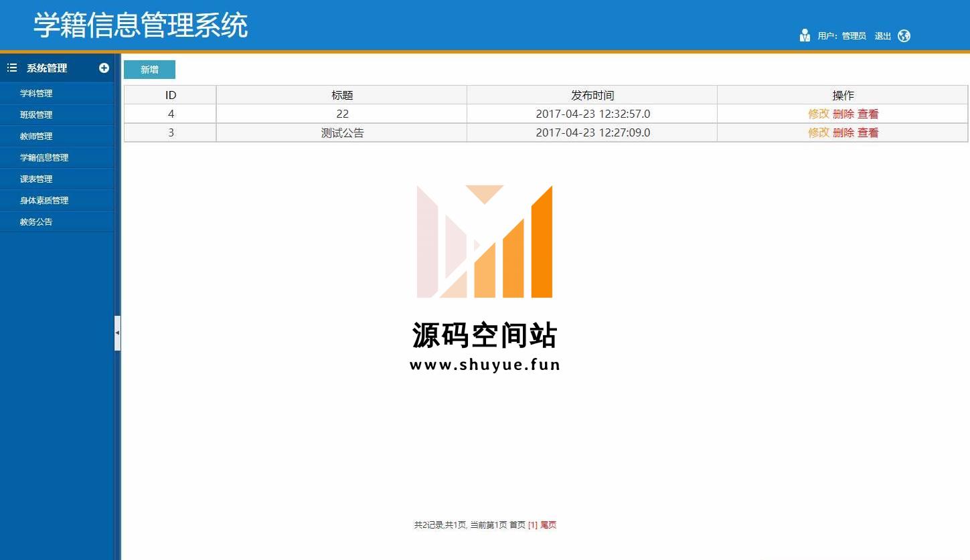Click 首页 pagination link
The height and width of the screenshot is (560, 970).
(x=517, y=525)
